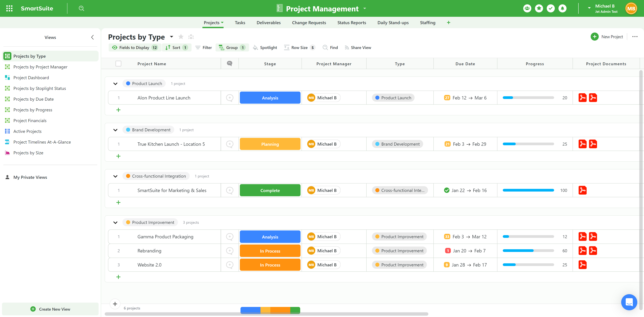Screen dimensions: 644x317
Task: Open the Projects by Type view dropdown
Action: coord(172,37)
